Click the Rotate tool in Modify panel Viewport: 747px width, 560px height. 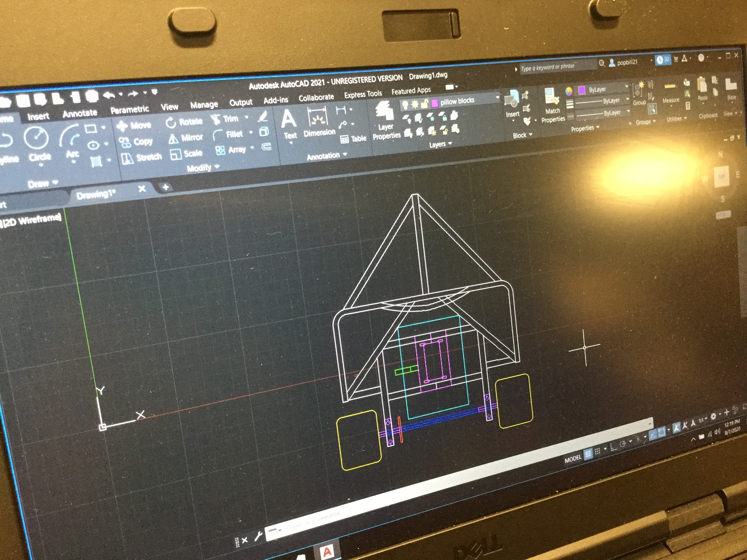184,122
